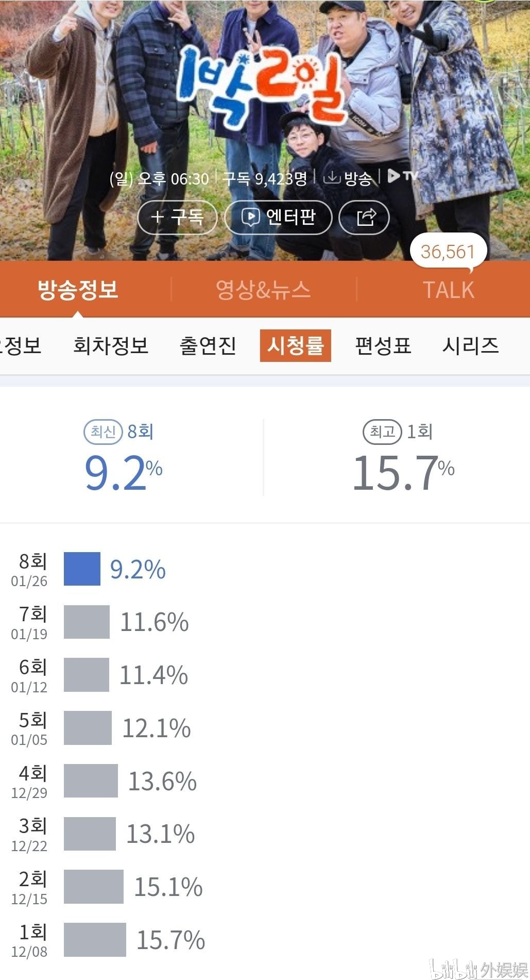Select the 방송정보 tab
Image resolution: width=530 pixels, height=980 pixels.
78,289
